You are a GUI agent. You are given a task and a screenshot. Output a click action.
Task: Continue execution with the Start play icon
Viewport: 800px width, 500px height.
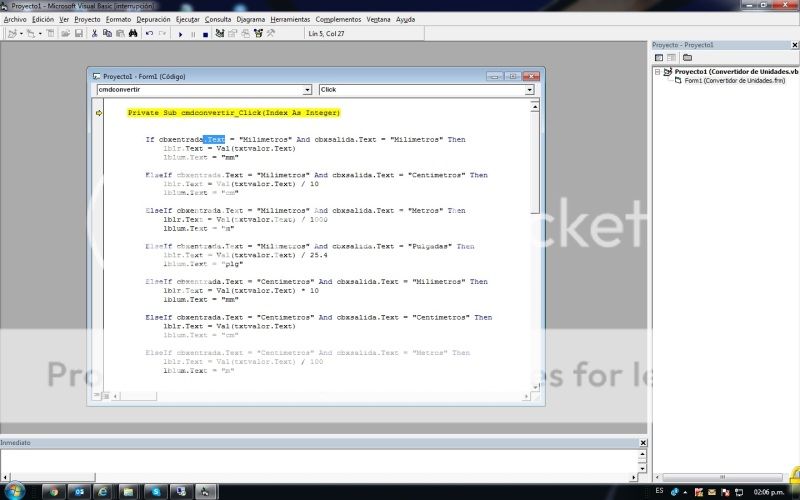click(180, 34)
